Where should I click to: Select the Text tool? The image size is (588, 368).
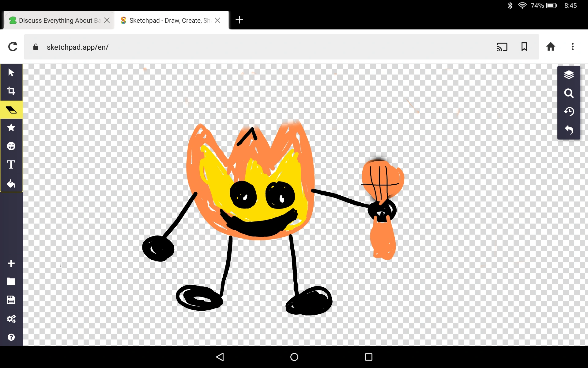click(x=11, y=165)
